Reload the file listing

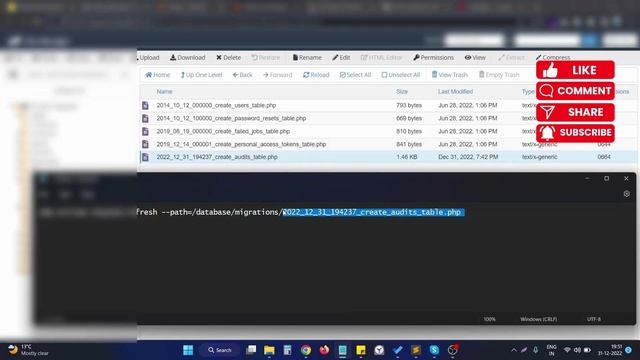point(316,75)
